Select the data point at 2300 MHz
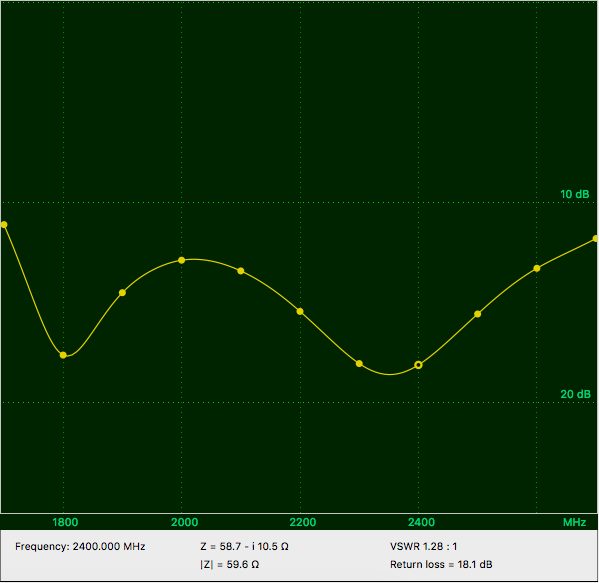Screen dimensions: 599x583 click(x=359, y=364)
